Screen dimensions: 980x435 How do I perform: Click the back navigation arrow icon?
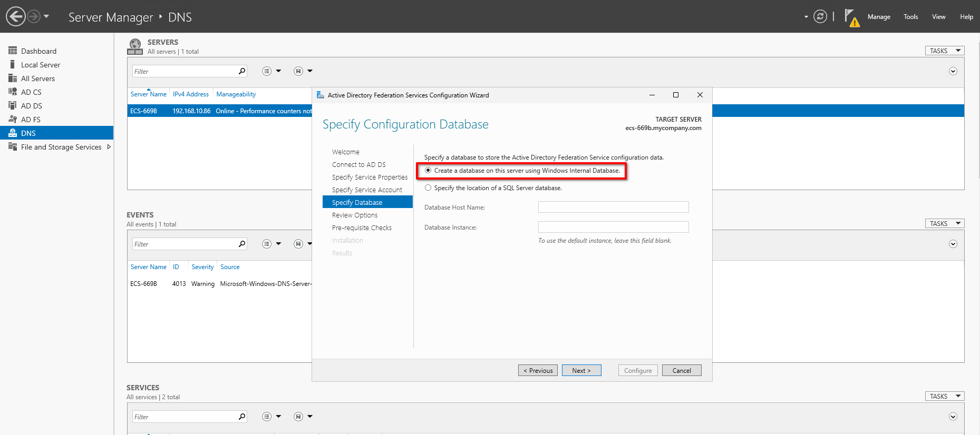pos(16,16)
